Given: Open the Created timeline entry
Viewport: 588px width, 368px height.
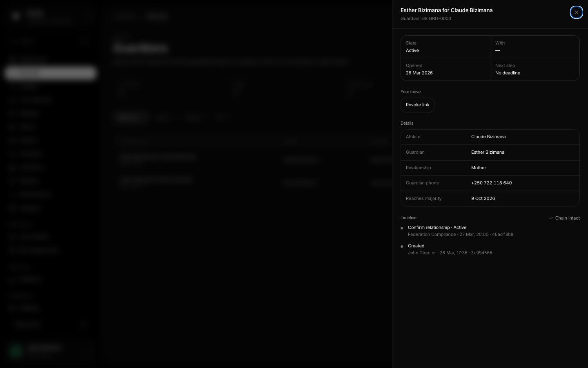Looking at the screenshot, I should [x=416, y=246].
